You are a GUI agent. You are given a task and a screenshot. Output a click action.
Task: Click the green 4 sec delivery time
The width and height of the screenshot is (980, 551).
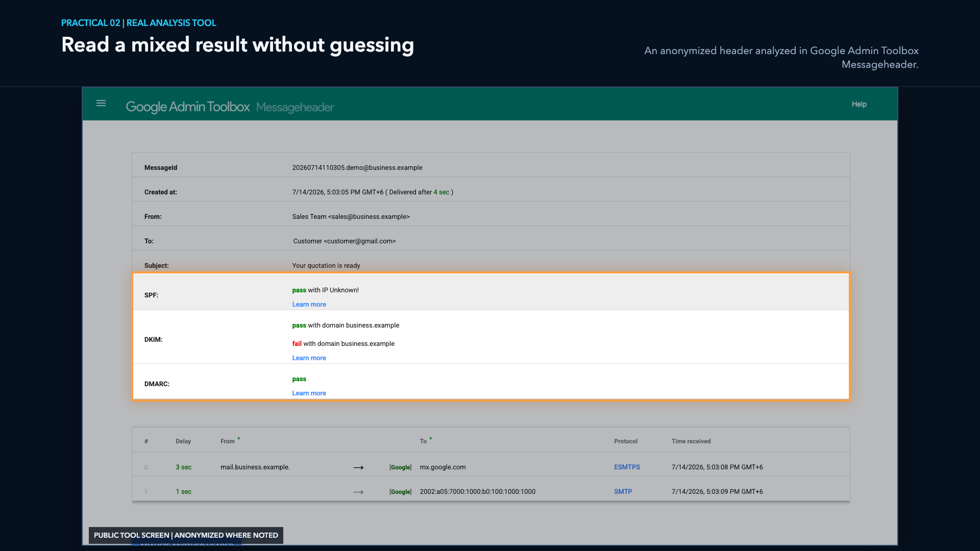441,192
